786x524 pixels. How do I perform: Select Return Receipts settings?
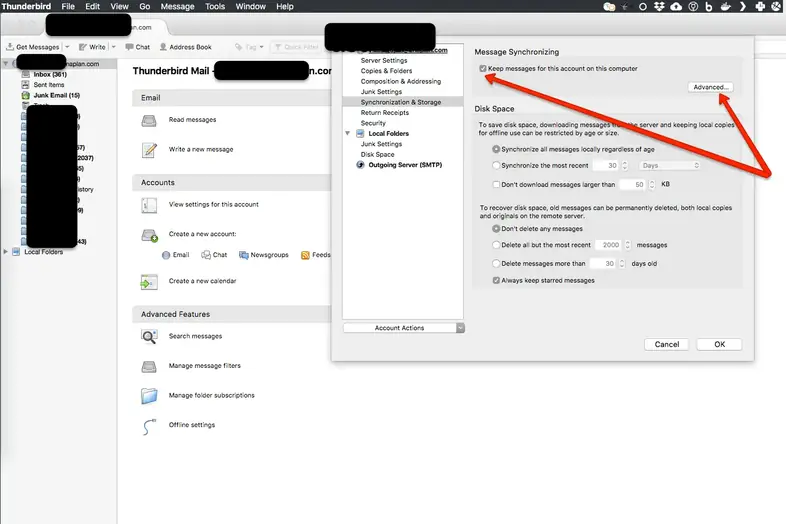(x=385, y=113)
